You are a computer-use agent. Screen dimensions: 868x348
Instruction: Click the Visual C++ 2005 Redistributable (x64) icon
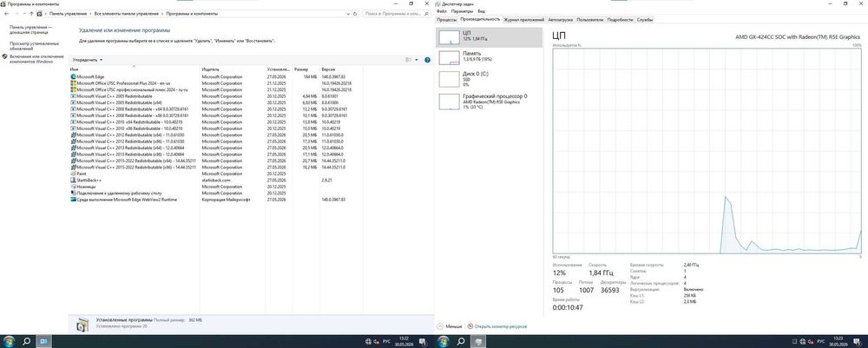(74, 102)
